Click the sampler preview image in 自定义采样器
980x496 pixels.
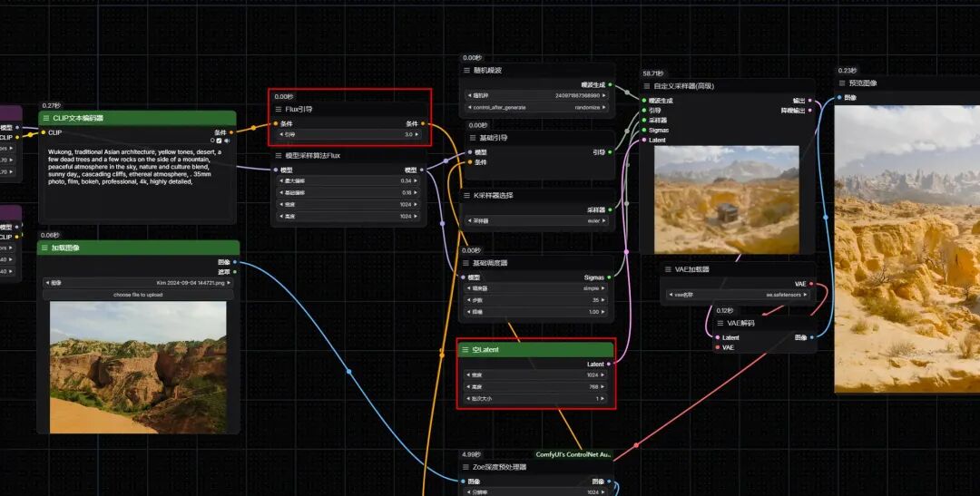[x=726, y=199]
